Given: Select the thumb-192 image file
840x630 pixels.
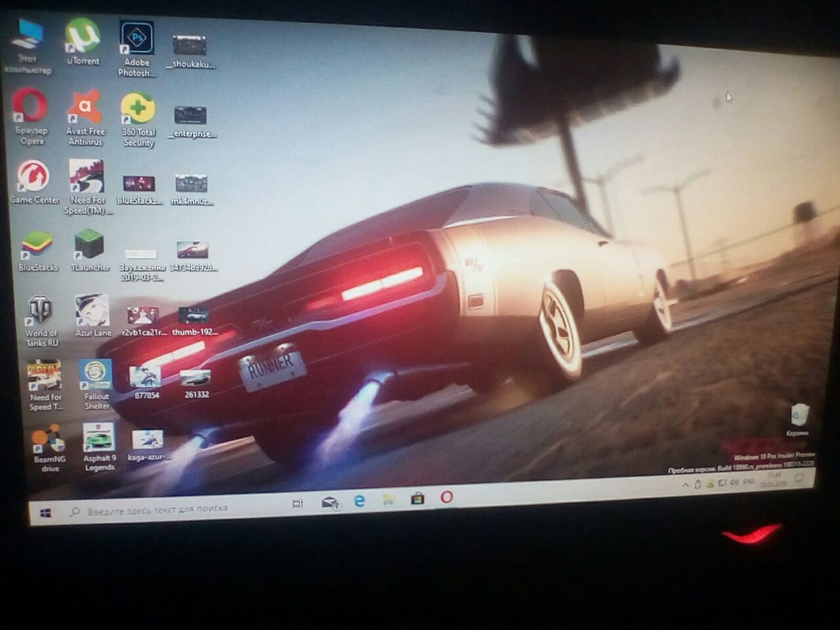Looking at the screenshot, I should point(195,322).
